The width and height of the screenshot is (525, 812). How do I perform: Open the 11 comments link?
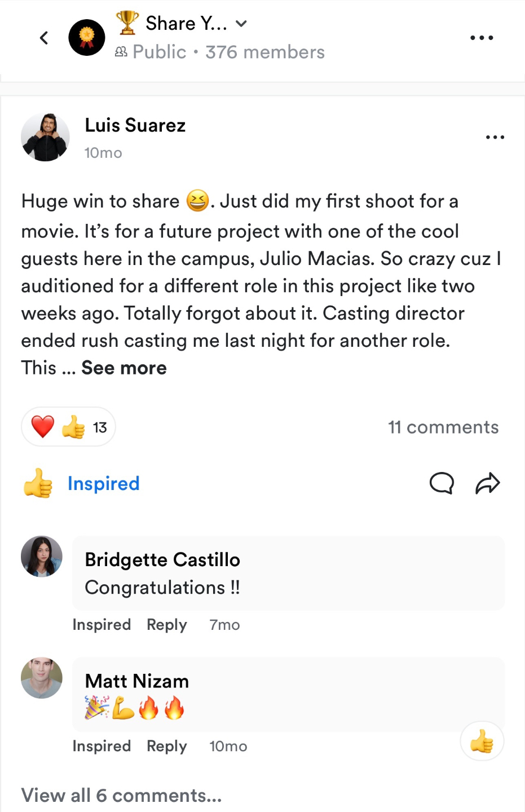pyautogui.click(x=443, y=427)
